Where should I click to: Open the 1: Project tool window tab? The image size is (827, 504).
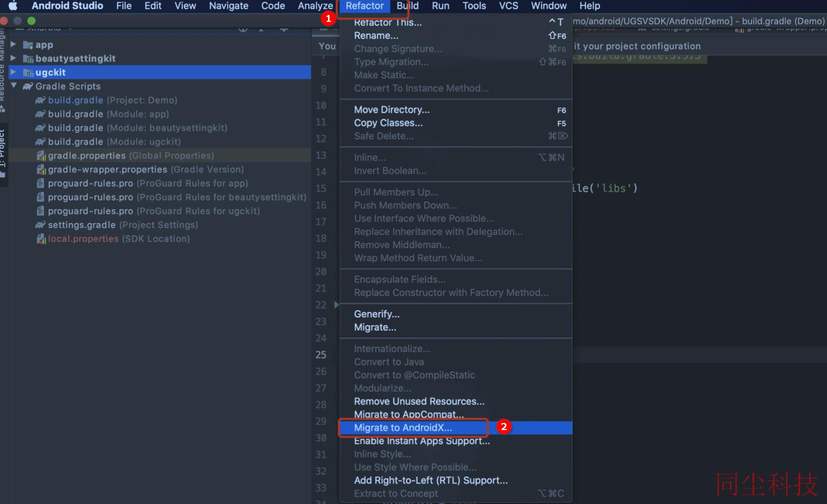pyautogui.click(x=3, y=153)
